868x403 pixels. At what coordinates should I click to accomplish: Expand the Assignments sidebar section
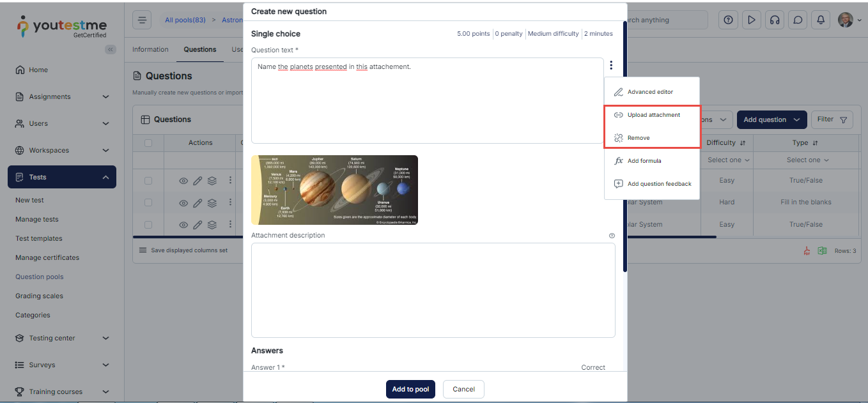[62, 96]
